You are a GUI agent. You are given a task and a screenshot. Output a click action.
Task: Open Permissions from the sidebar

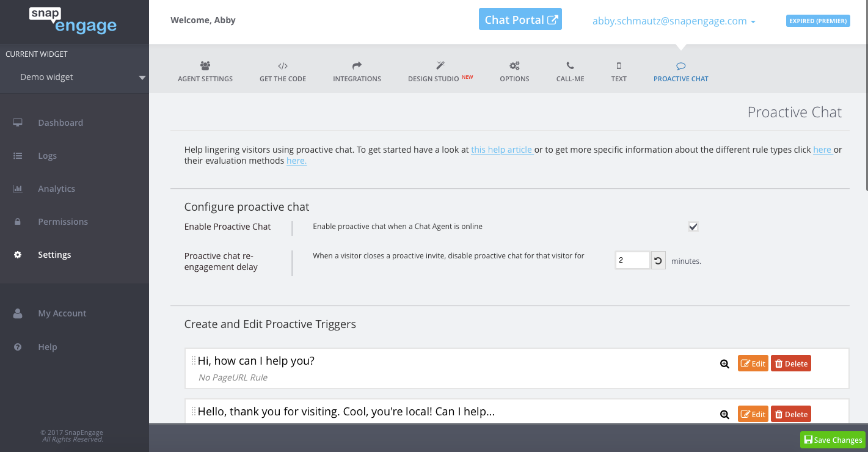pyautogui.click(x=63, y=222)
